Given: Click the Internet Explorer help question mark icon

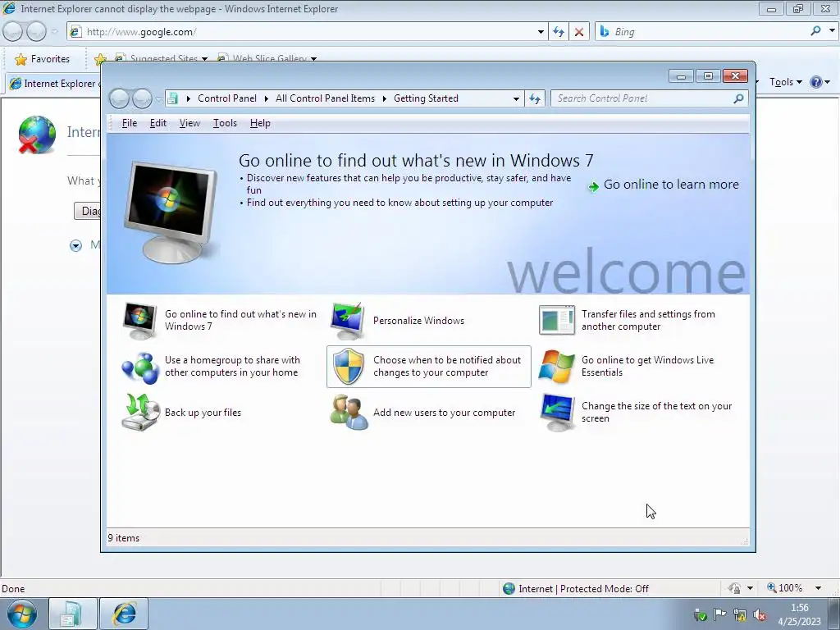Looking at the screenshot, I should click(x=816, y=82).
